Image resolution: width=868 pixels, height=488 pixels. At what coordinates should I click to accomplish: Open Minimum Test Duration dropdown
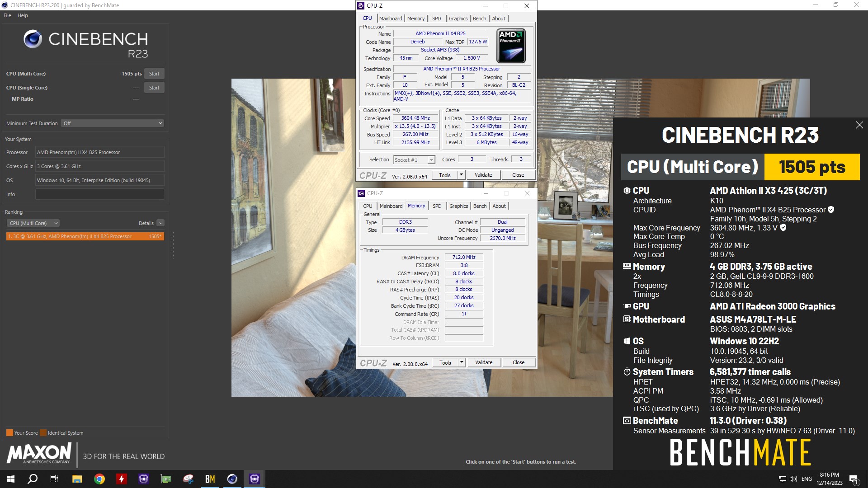(112, 123)
